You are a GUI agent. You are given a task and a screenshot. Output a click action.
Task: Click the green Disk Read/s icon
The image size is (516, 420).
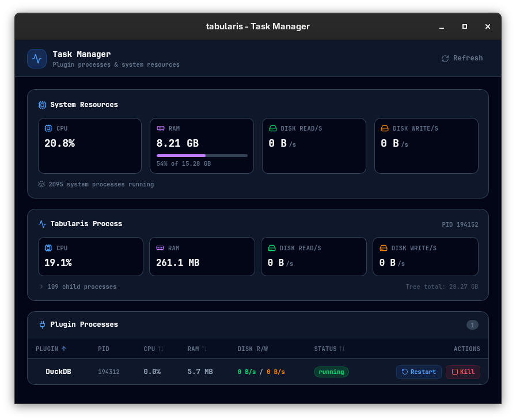(271, 128)
